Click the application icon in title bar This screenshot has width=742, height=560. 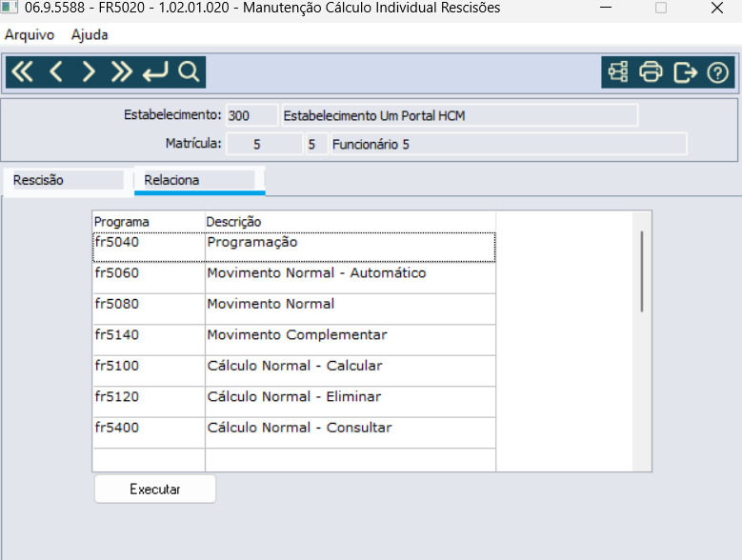coord(9,7)
